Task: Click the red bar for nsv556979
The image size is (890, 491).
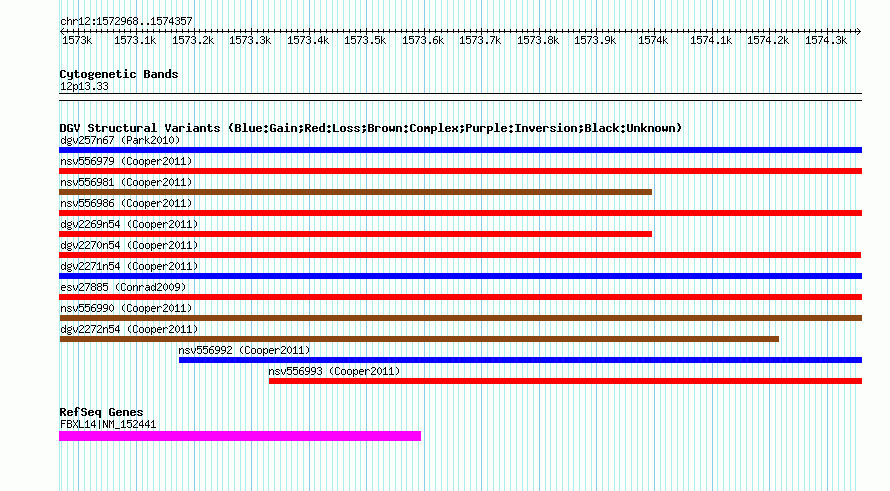Action: [460, 171]
